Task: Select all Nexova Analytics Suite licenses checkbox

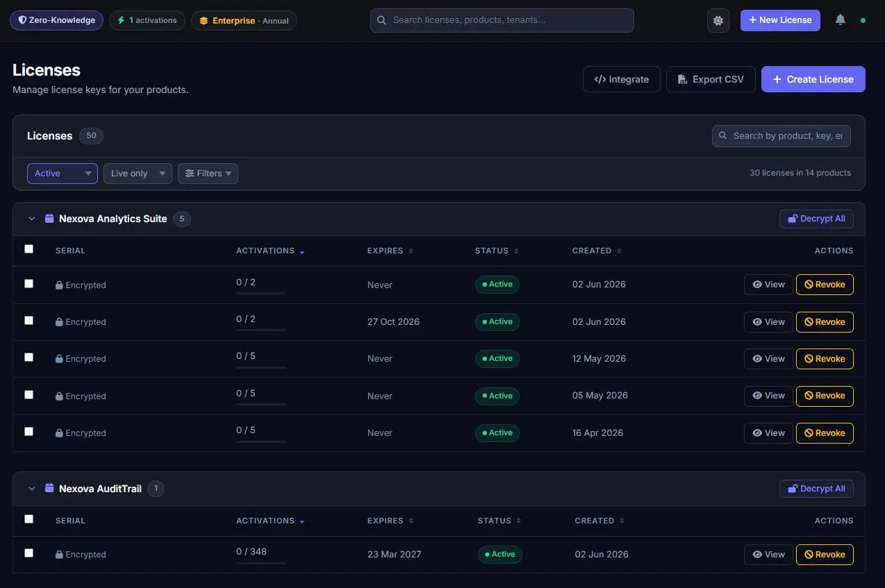Action: pyautogui.click(x=28, y=249)
